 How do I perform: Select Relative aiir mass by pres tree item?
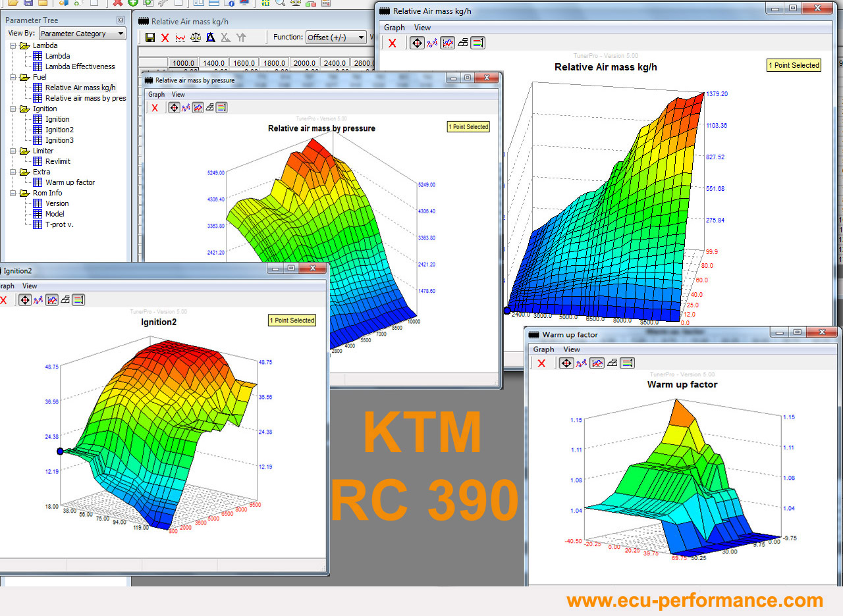click(x=85, y=98)
